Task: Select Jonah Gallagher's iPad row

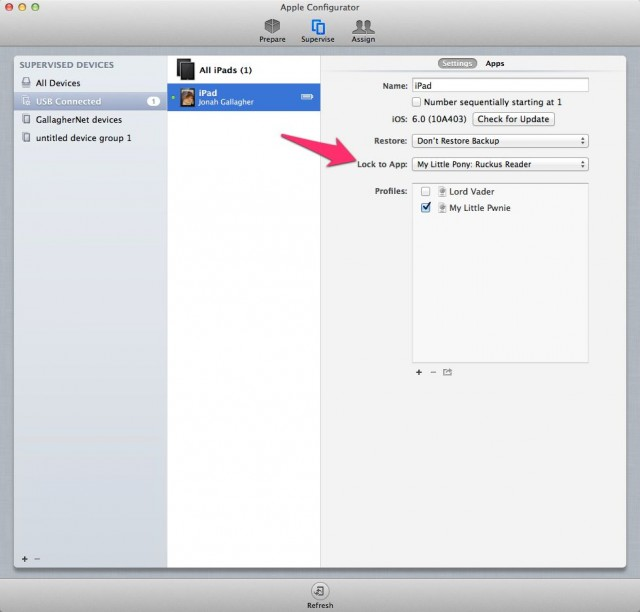Action: point(244,97)
